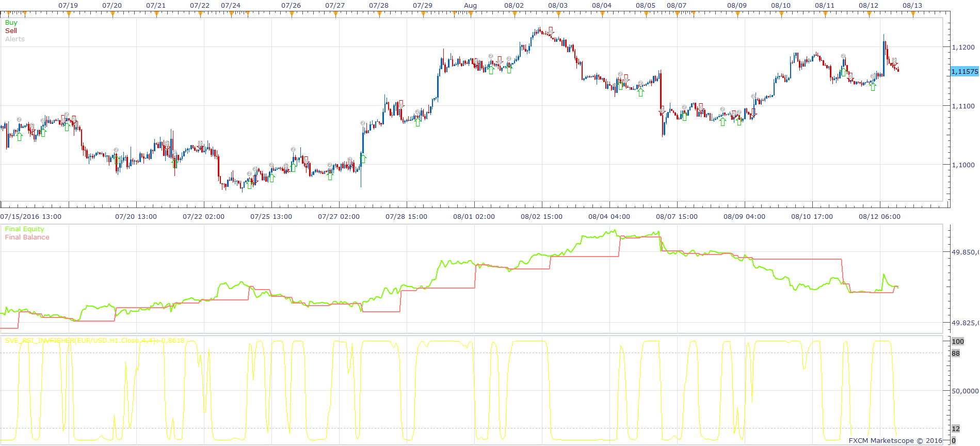Click the 50,0000 oscillator axis label
980x446 pixels.
click(965, 391)
